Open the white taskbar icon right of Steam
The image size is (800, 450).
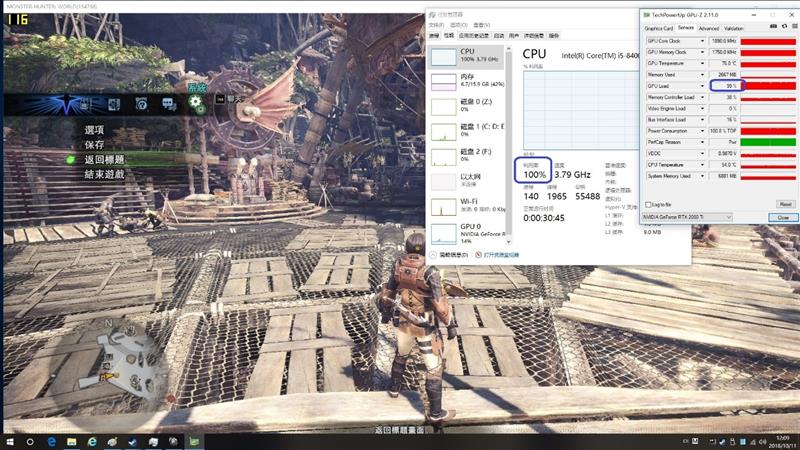pyautogui.click(x=153, y=442)
